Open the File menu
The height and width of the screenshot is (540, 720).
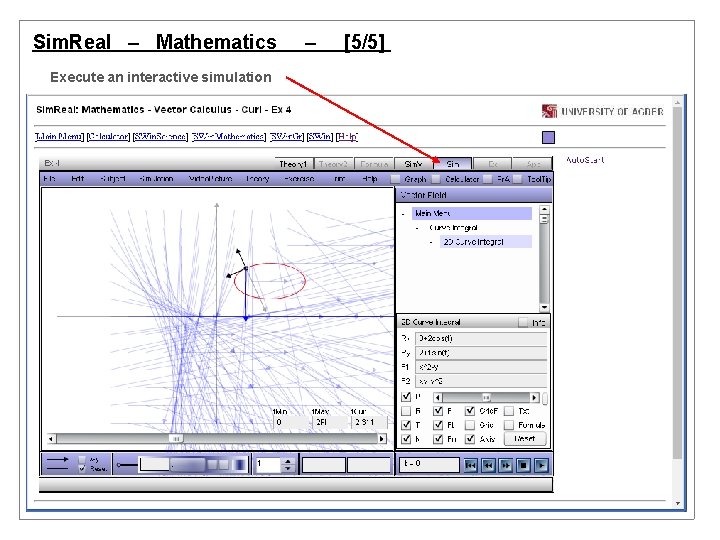pos(49,179)
